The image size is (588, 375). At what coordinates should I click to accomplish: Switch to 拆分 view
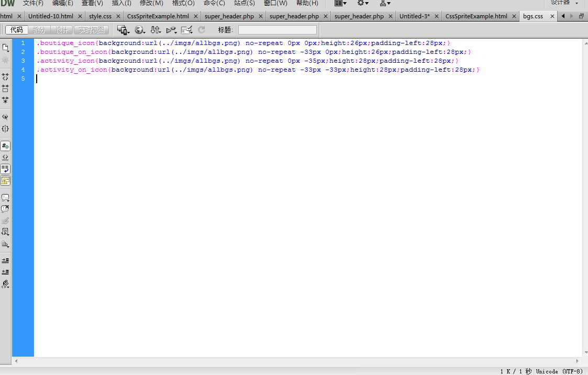tap(39, 30)
